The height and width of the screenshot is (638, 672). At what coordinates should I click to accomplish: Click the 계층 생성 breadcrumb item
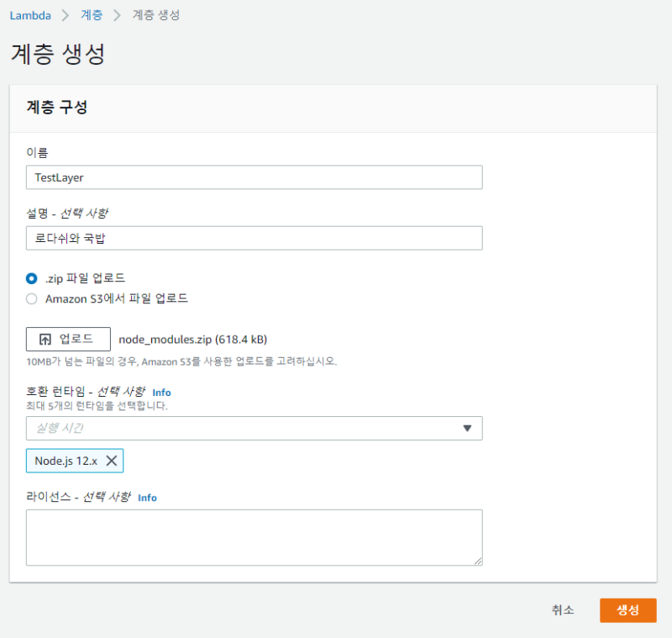[x=155, y=15]
